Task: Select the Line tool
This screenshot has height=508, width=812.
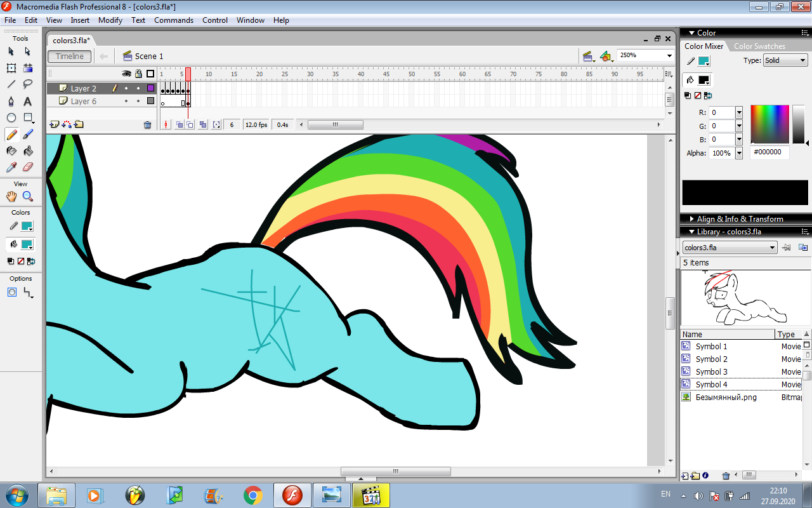Action: pos(11,84)
